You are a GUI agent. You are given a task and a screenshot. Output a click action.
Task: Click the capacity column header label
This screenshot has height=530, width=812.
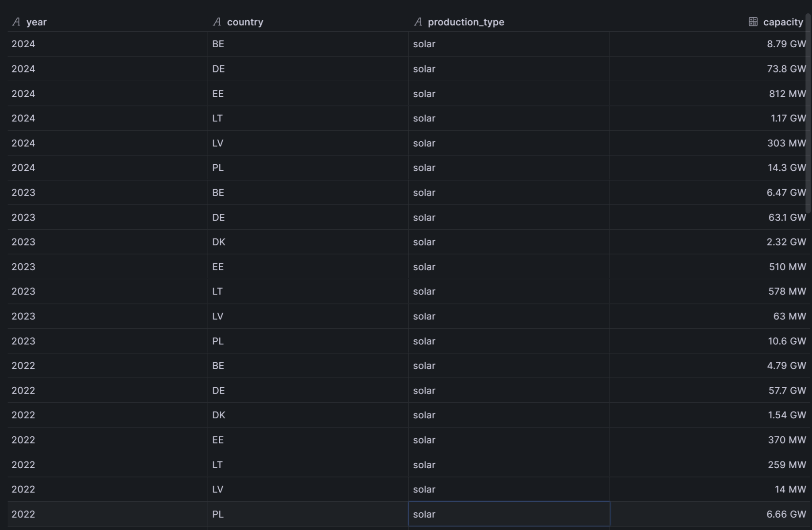tap(783, 22)
